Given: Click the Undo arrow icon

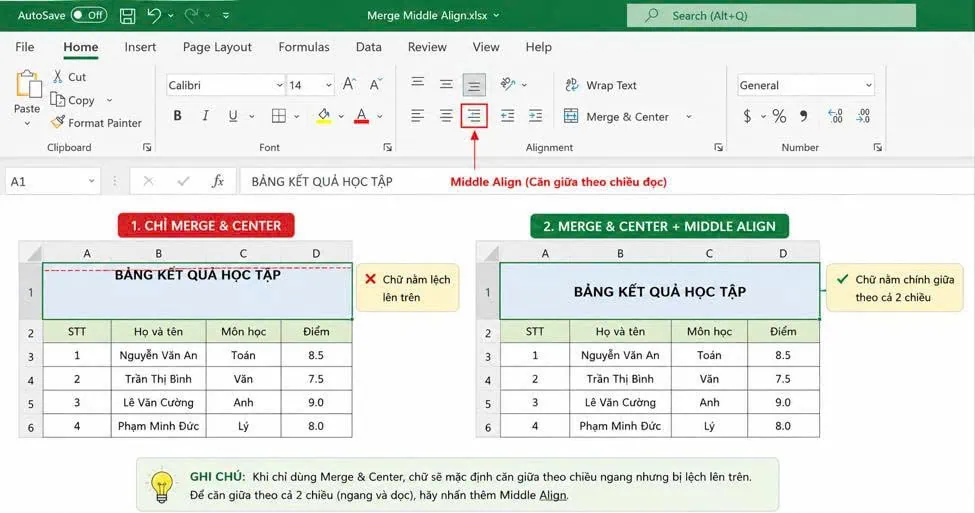Looking at the screenshot, I should [154, 15].
